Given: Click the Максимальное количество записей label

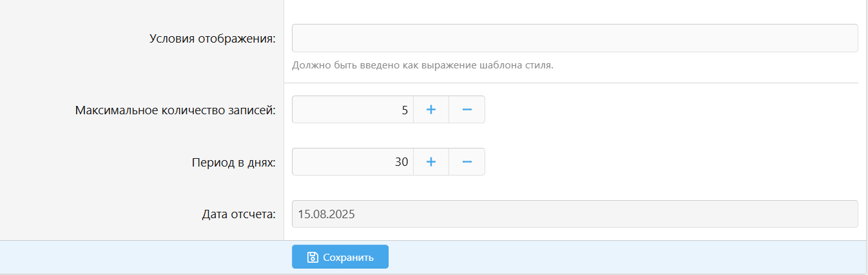Looking at the screenshot, I should point(175,110).
